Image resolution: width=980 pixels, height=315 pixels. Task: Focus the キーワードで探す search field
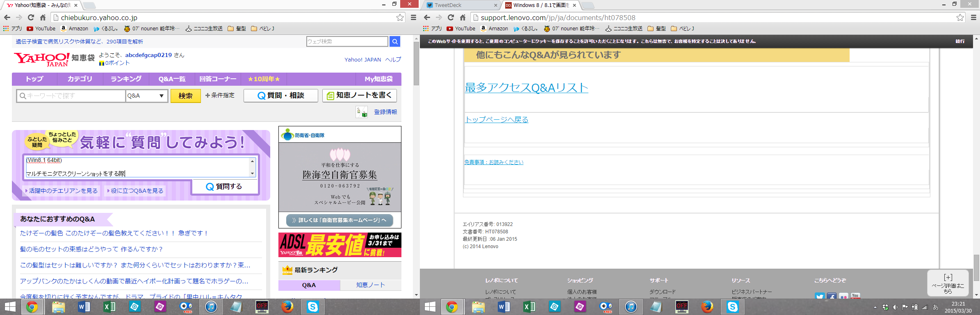(x=71, y=96)
